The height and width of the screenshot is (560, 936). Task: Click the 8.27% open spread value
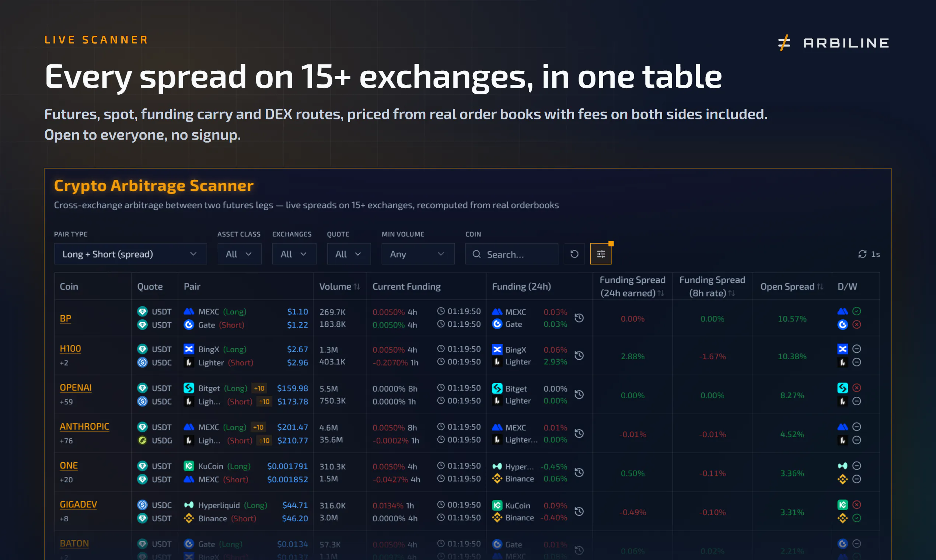click(x=792, y=395)
